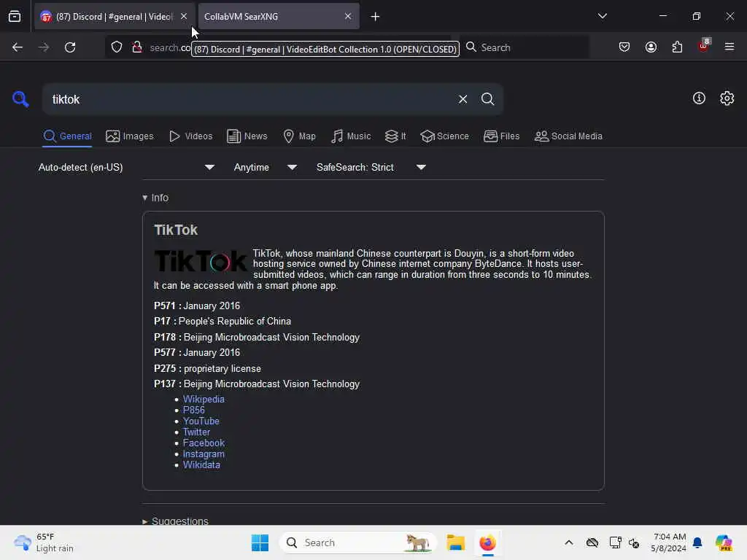
Task: Open the Facebook link
Action: (x=204, y=443)
